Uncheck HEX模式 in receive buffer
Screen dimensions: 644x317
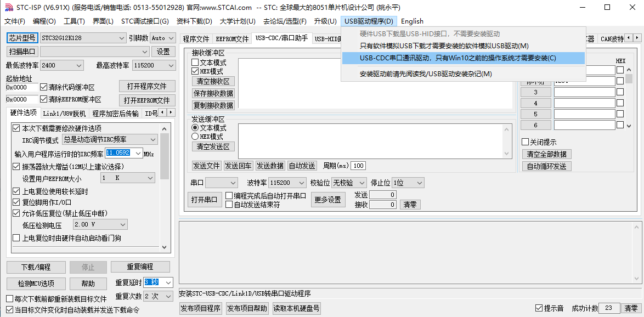pyautogui.click(x=195, y=71)
